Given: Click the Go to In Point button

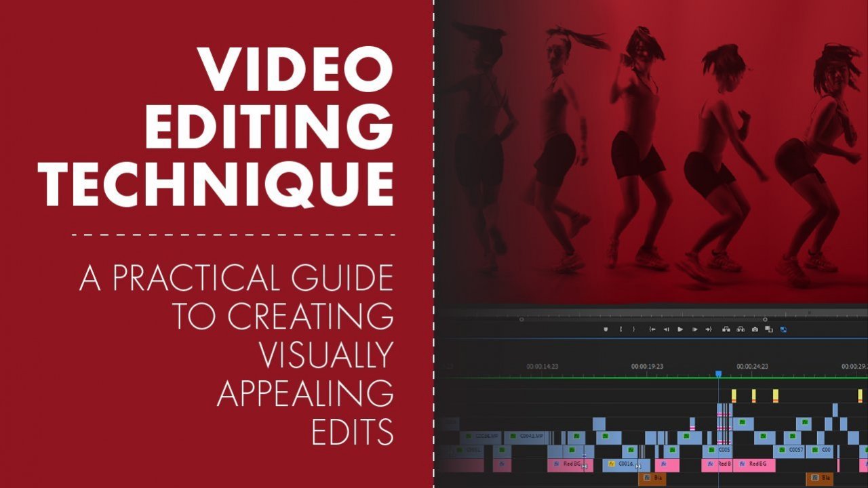Looking at the screenshot, I should click(652, 329).
